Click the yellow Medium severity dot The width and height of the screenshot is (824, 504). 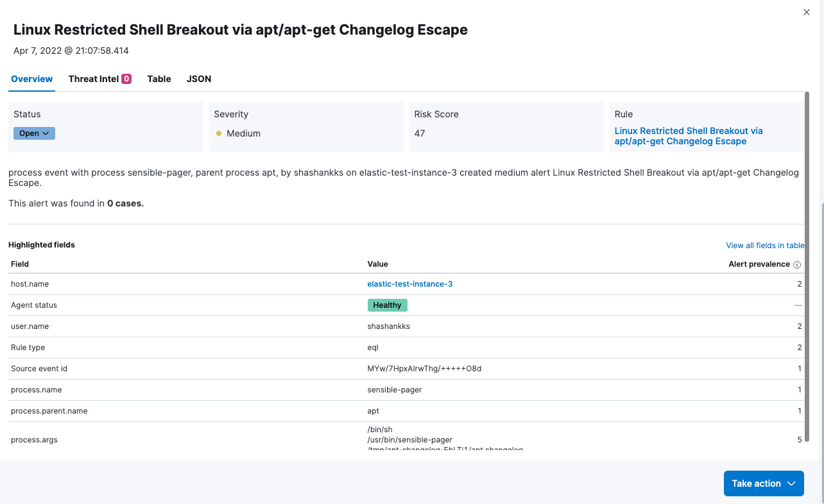219,133
